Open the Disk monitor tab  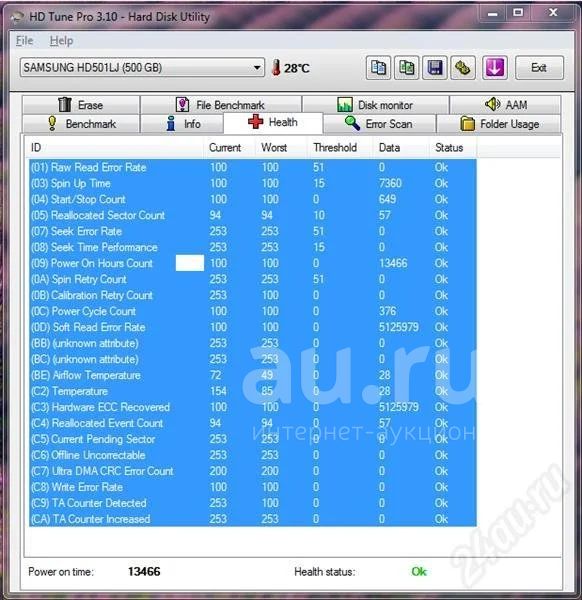tap(375, 105)
